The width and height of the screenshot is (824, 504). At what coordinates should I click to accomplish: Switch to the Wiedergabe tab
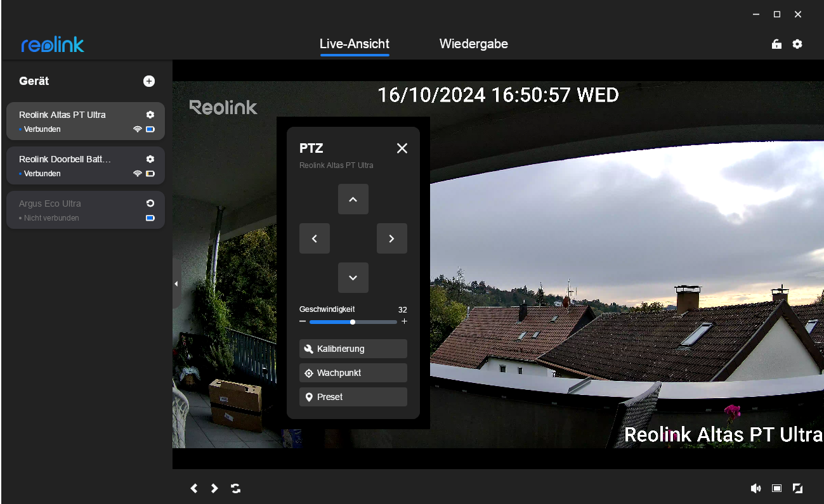474,44
